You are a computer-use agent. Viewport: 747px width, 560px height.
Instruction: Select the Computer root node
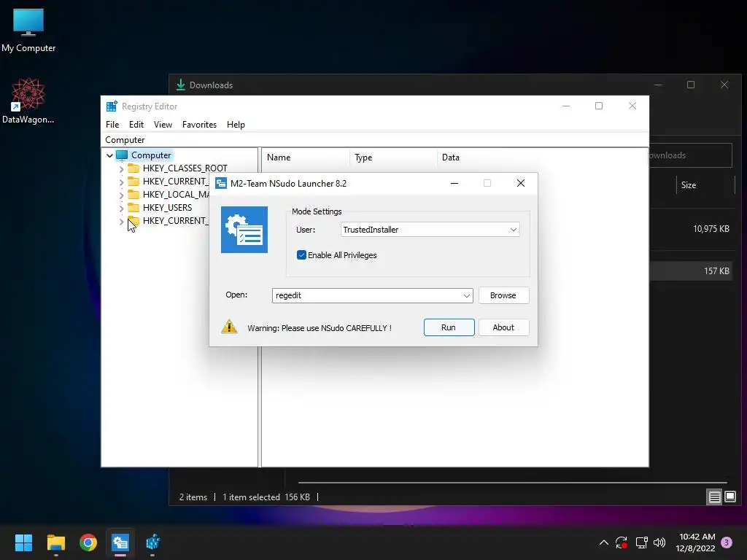tap(151, 155)
